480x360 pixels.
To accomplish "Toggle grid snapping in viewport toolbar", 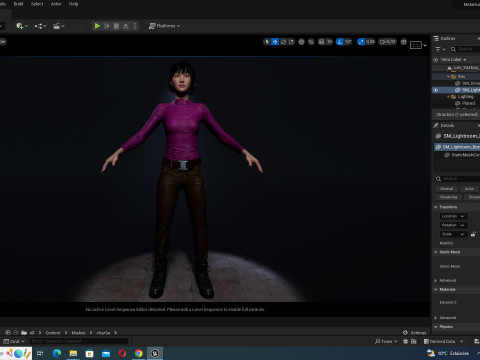I will 321,42.
